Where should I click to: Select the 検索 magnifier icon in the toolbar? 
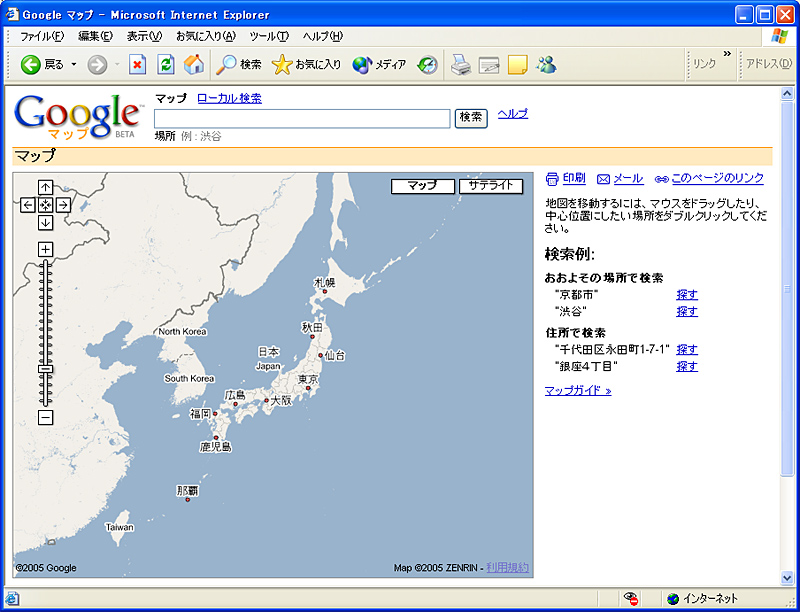coord(224,64)
